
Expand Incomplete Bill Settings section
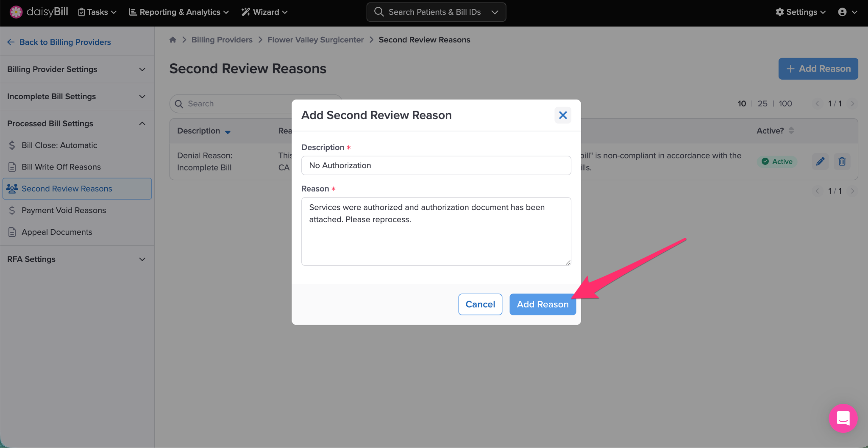77,96
